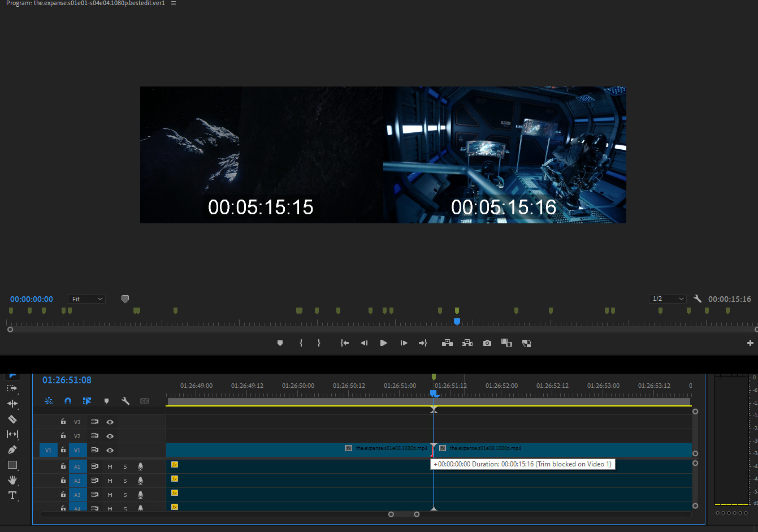Toggle Snap in timeline magnet icon
Screen dimensions: 758x532
point(68,401)
